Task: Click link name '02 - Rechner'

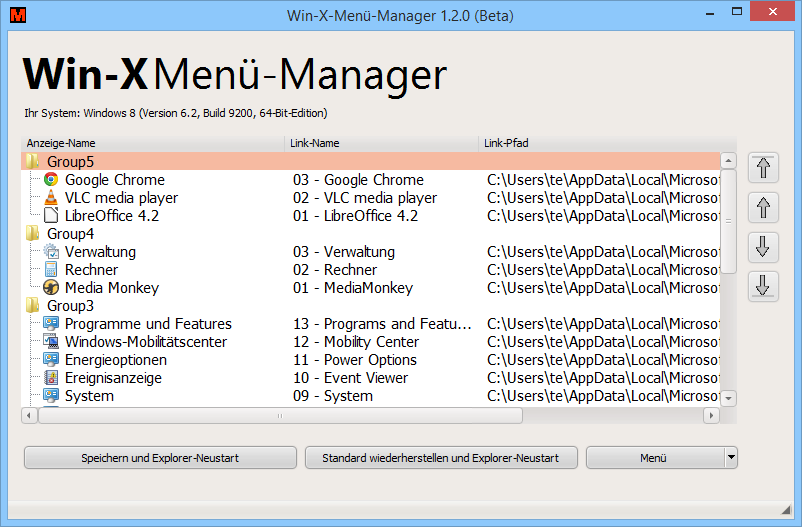Action: [x=335, y=270]
